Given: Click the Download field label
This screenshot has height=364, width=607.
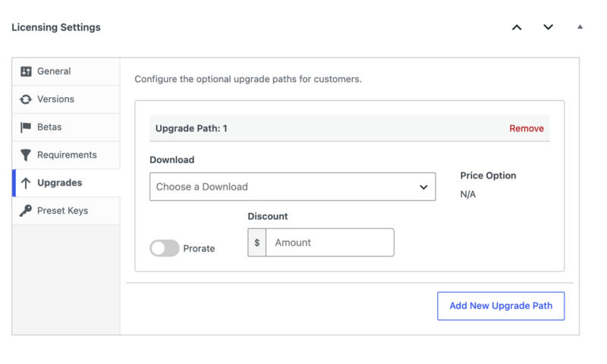Looking at the screenshot, I should pyautogui.click(x=172, y=160).
